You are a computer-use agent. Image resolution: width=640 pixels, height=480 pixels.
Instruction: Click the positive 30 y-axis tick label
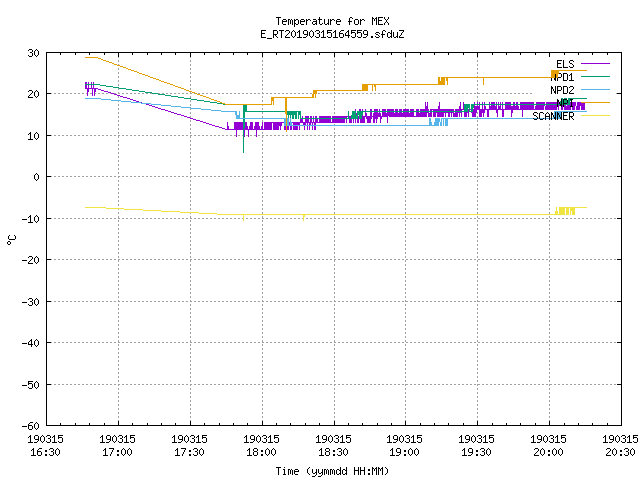(x=33, y=53)
